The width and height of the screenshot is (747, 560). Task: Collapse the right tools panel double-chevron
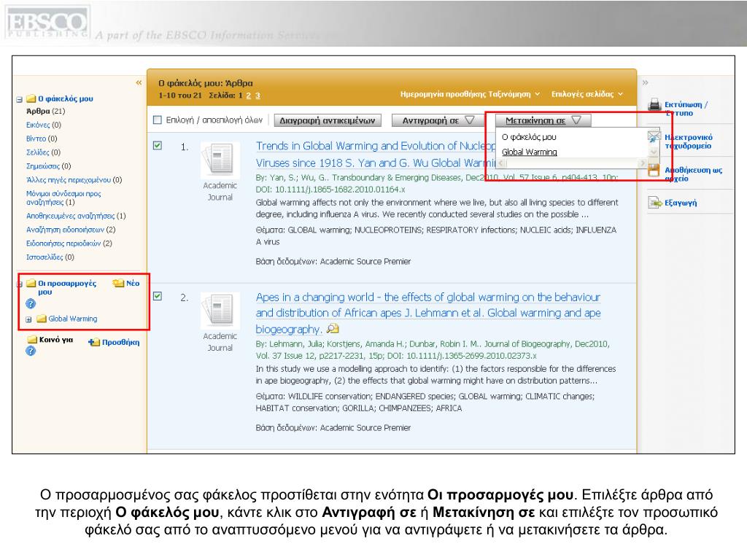[x=645, y=83]
